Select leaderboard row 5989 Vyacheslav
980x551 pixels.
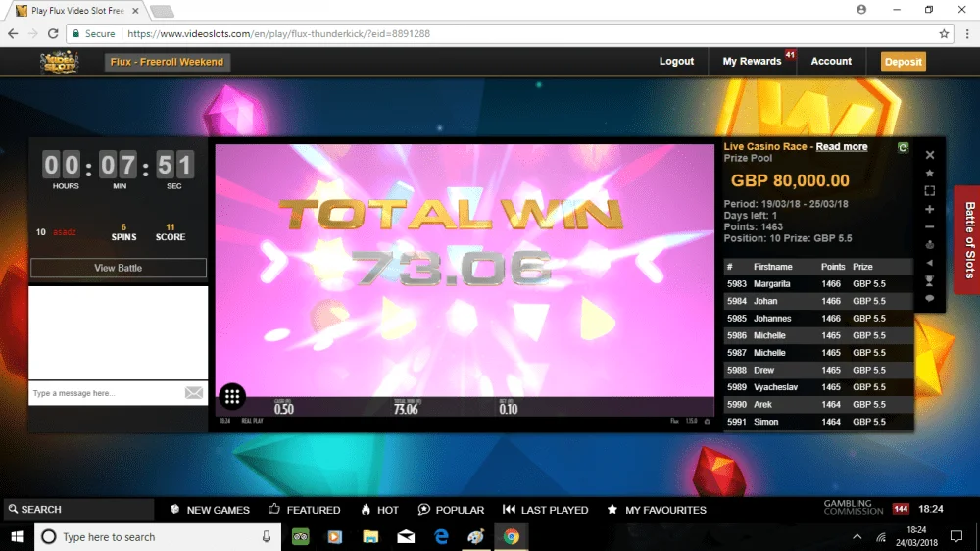click(x=818, y=387)
